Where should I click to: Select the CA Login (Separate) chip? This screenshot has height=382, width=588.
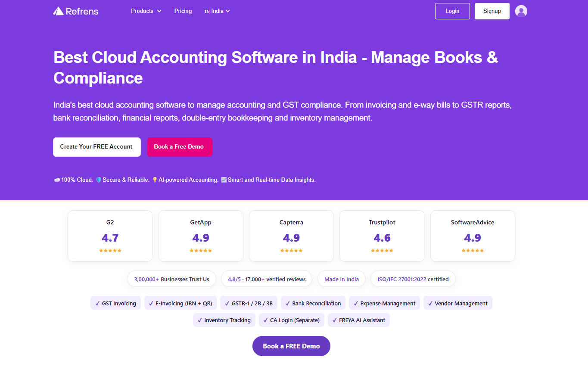(292, 320)
